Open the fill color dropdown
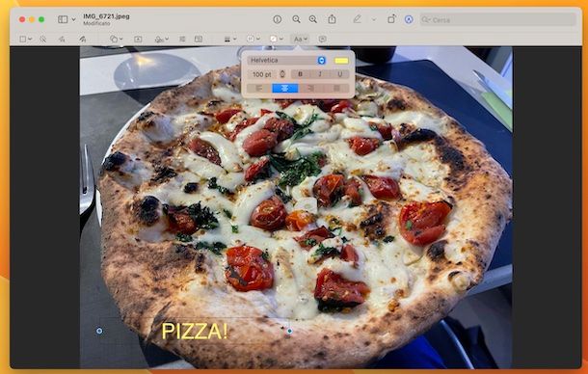This screenshot has height=374, width=588. tap(277, 39)
